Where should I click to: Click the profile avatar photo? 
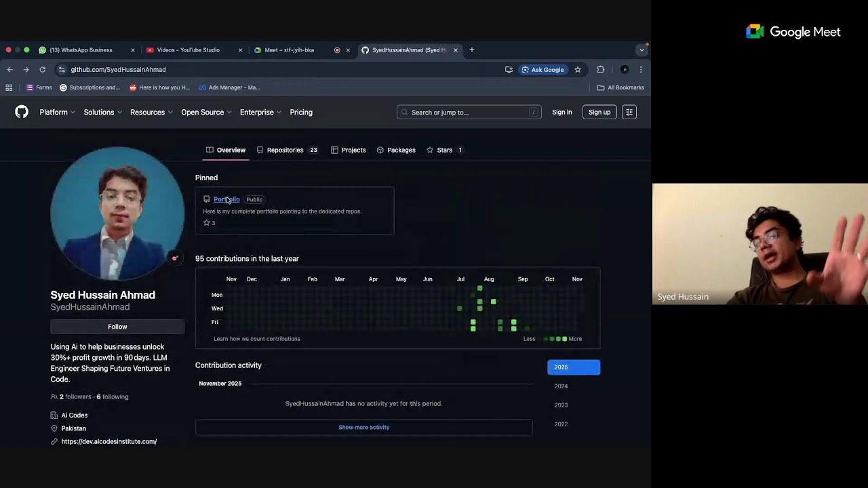117,213
